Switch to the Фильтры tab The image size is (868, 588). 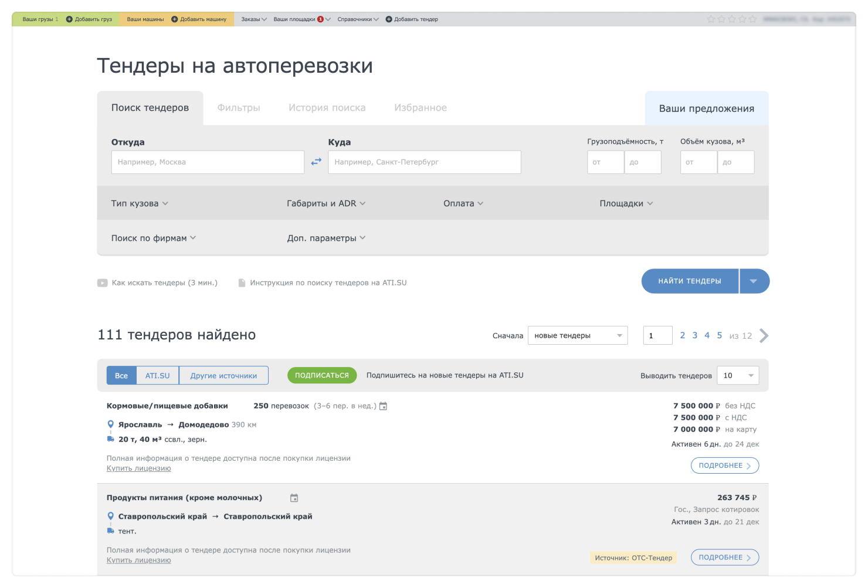[x=239, y=108]
